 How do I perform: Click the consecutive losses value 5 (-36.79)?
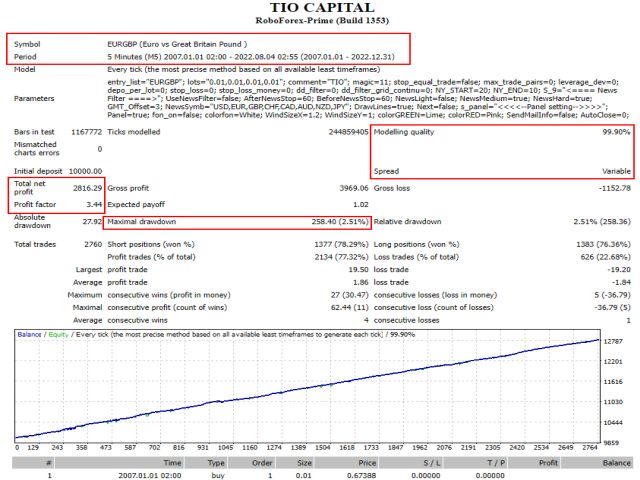pos(612,295)
